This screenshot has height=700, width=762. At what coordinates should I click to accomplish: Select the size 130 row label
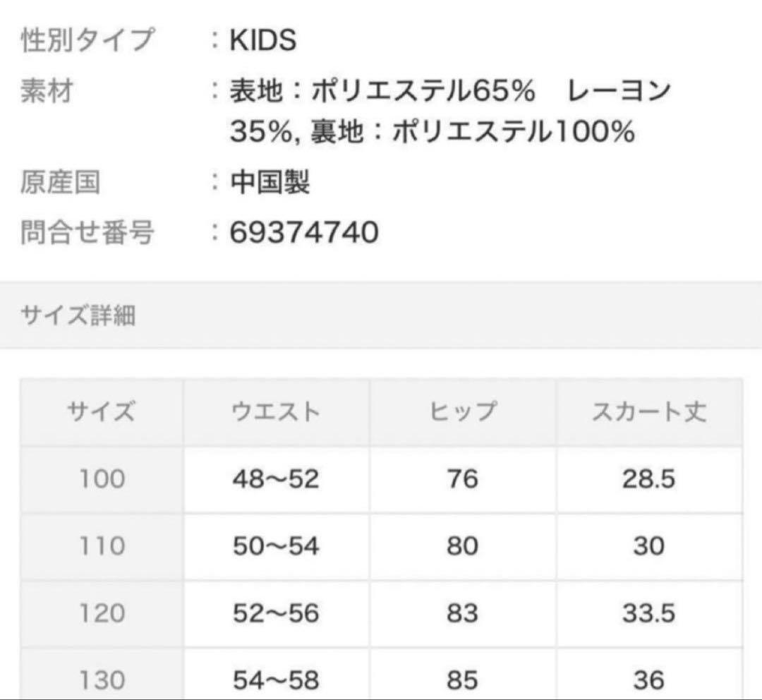(102, 680)
